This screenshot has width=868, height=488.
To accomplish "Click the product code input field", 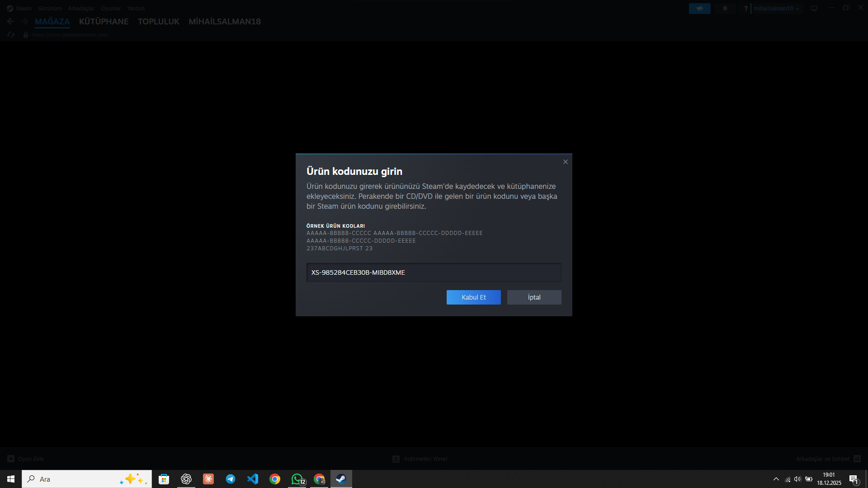I will [434, 272].
